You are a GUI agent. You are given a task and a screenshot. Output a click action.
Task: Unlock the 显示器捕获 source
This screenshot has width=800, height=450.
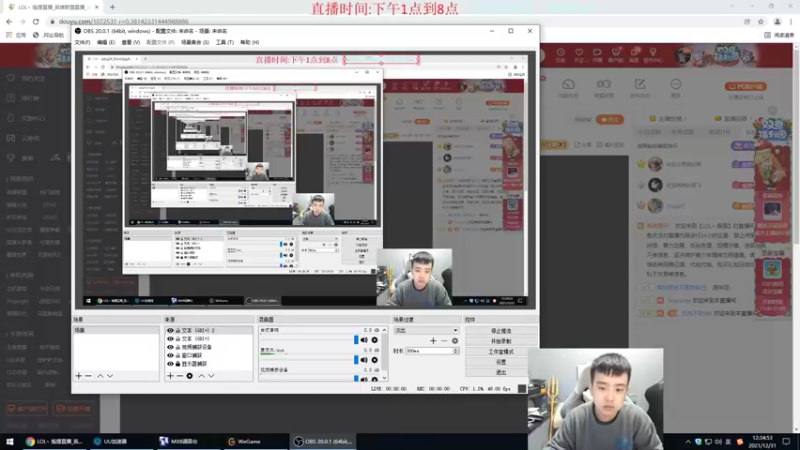[178, 364]
